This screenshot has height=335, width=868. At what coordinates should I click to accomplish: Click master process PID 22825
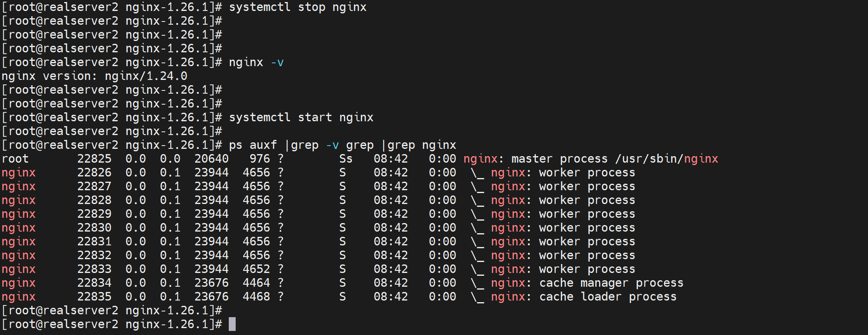pyautogui.click(x=94, y=159)
